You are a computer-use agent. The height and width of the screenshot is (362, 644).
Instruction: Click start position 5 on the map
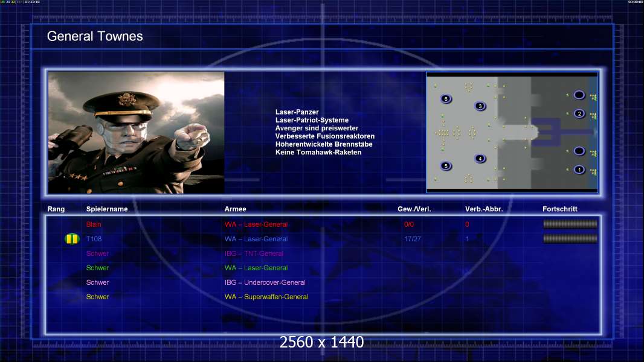click(446, 166)
